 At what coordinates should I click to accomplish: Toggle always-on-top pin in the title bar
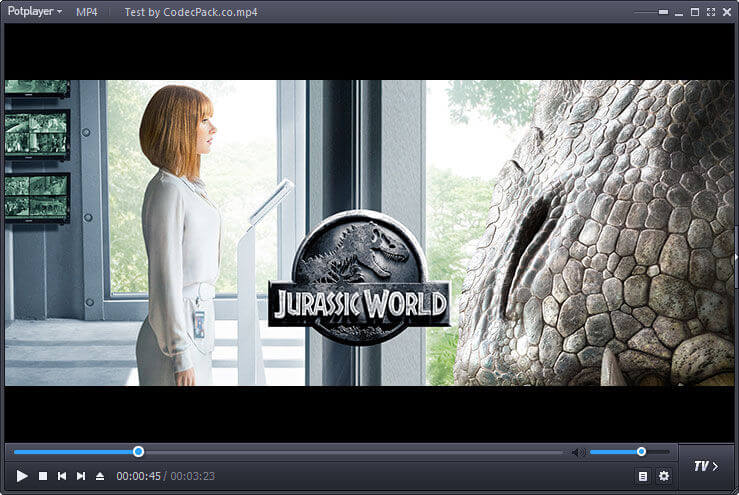coord(663,12)
